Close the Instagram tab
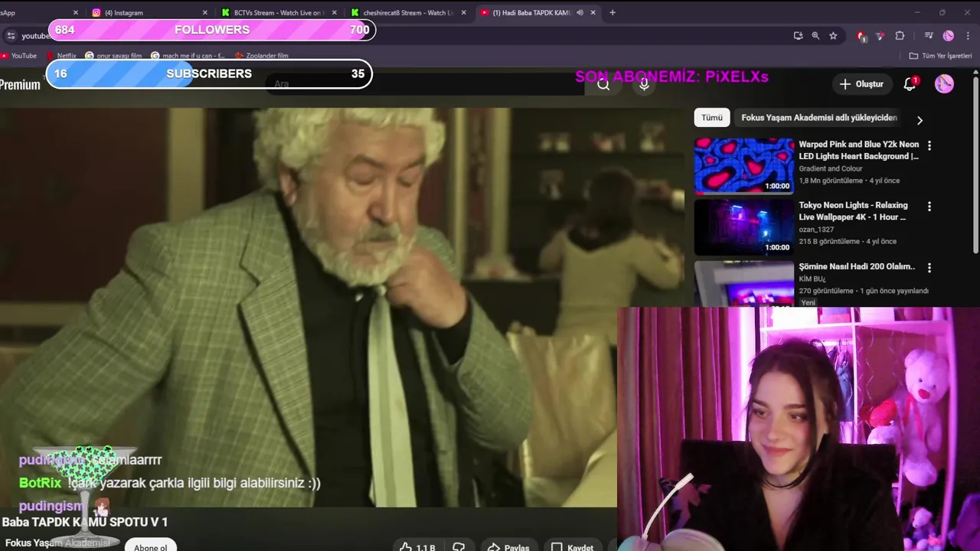This screenshot has width=980, height=551. (204, 12)
